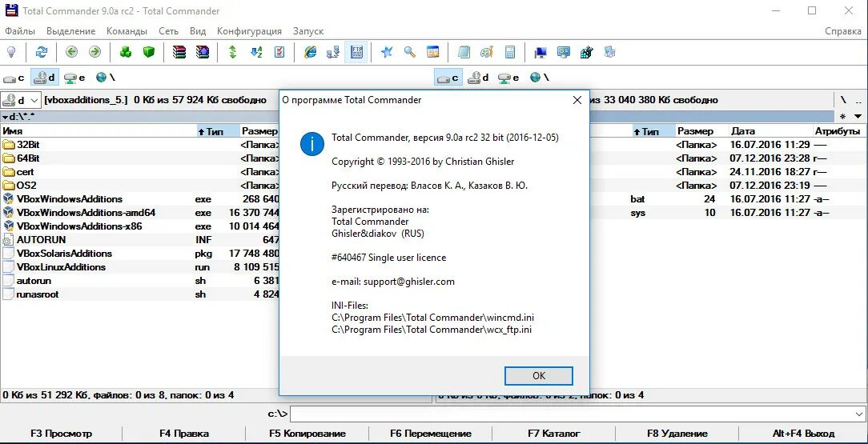Screen dimensions: 868x444
Task: Go back with the green left arrow
Action: pos(71,53)
